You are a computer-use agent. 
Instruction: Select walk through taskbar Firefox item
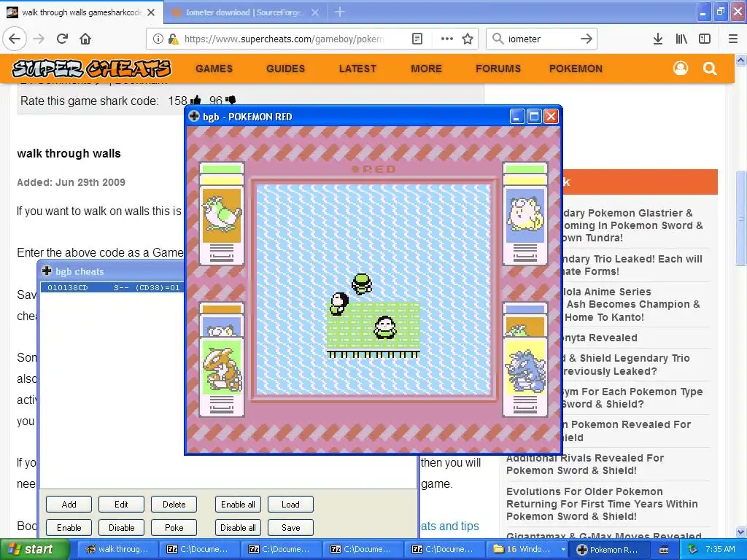coord(117,549)
